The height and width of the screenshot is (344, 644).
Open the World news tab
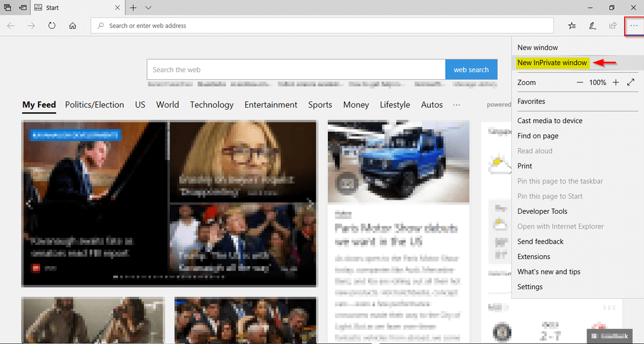[167, 105]
